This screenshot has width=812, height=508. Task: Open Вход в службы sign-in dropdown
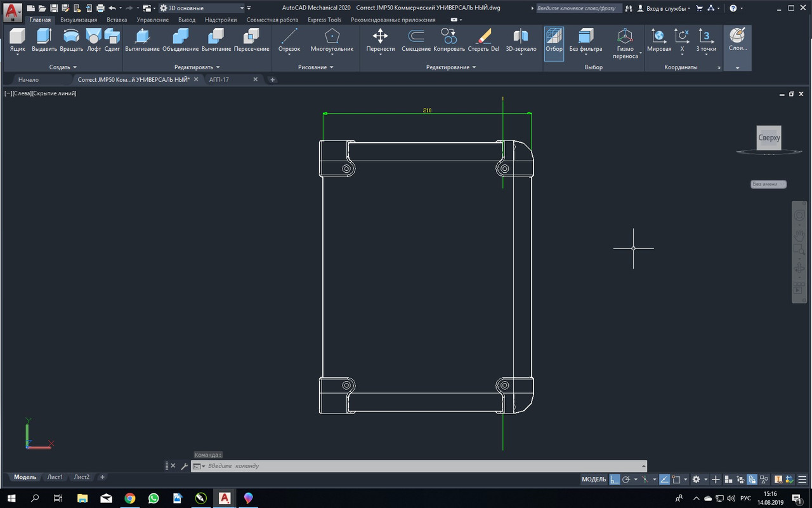[x=664, y=8]
